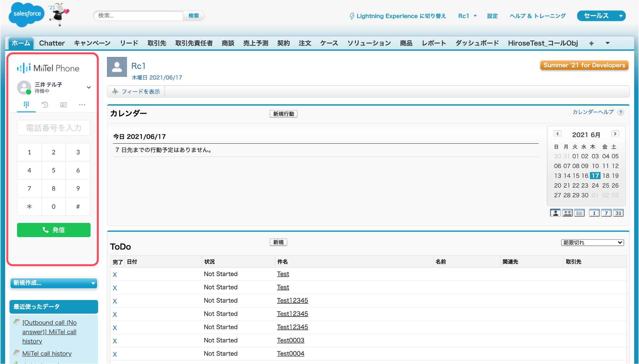
Task: Add a tab with the plus icon
Action: (591, 43)
